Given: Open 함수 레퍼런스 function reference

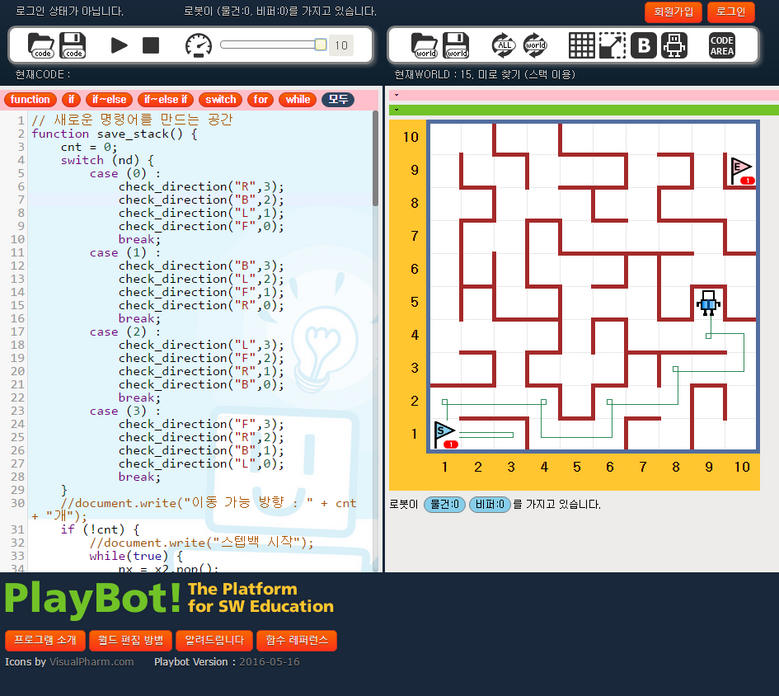Looking at the screenshot, I should coord(297,640).
